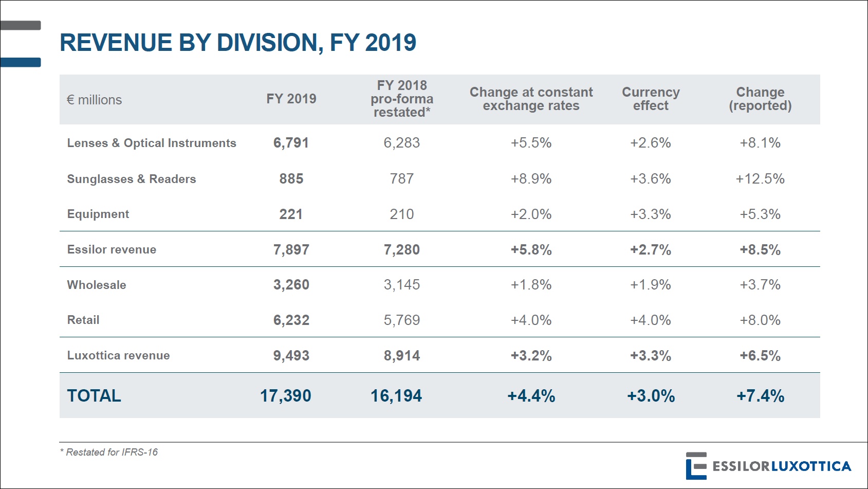868x489 pixels.
Task: Click the EssilorLuxottica logo icon
Action: tap(696, 466)
